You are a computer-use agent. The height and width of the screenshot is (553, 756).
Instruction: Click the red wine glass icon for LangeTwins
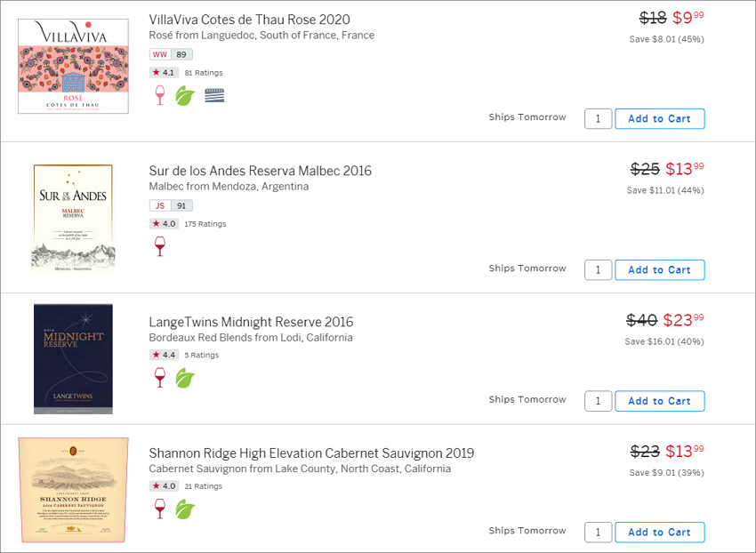coord(159,378)
